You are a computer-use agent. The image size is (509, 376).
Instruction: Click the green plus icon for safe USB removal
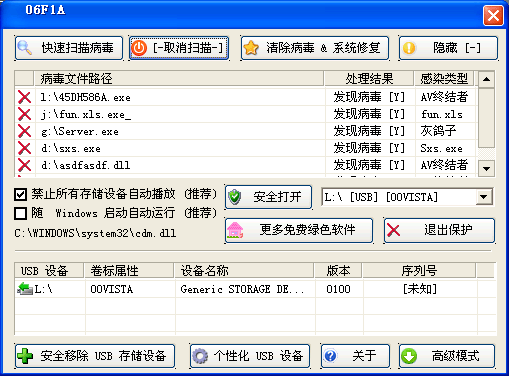[25, 356]
